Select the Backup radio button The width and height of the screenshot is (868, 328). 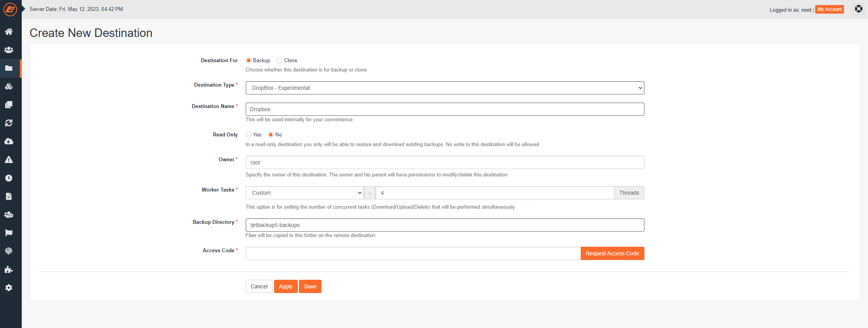(248, 60)
